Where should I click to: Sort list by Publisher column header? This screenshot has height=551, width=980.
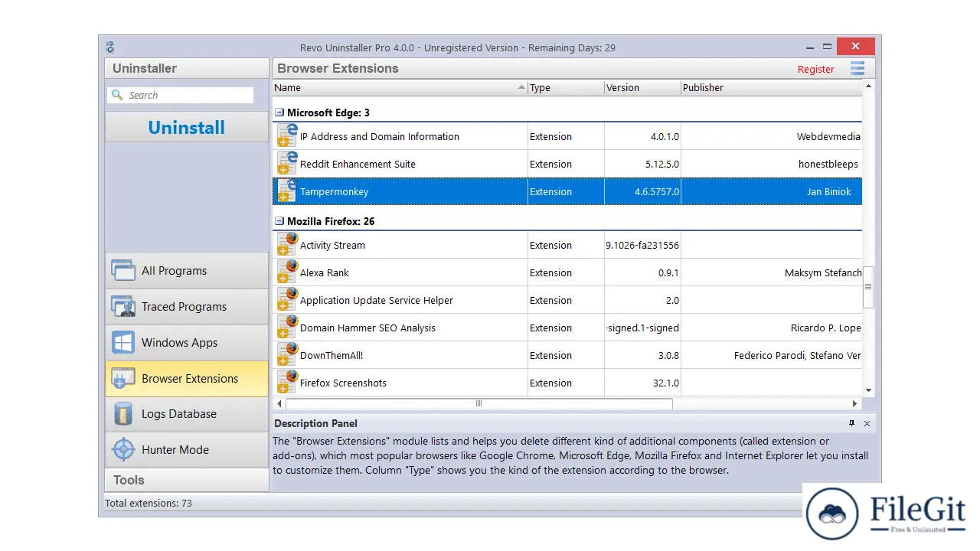coord(771,87)
